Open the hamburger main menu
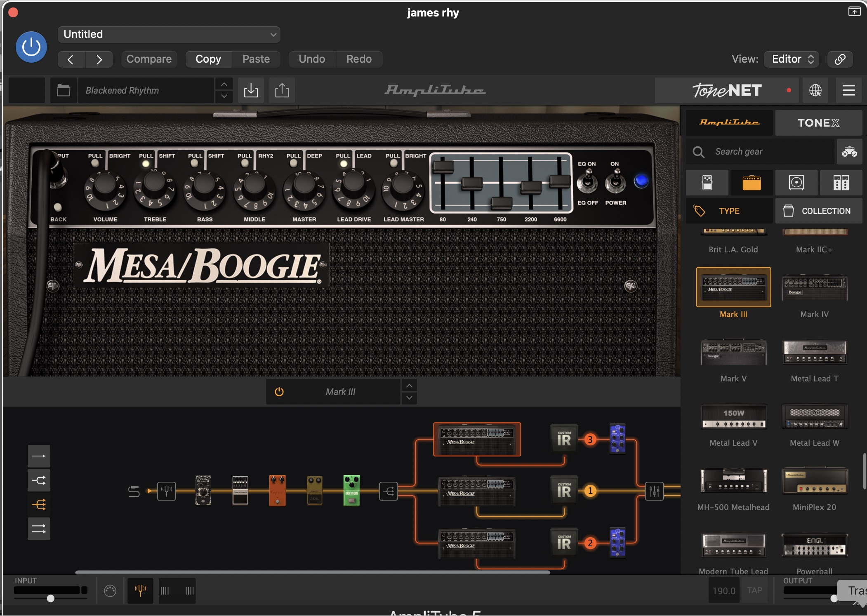 coord(848,90)
